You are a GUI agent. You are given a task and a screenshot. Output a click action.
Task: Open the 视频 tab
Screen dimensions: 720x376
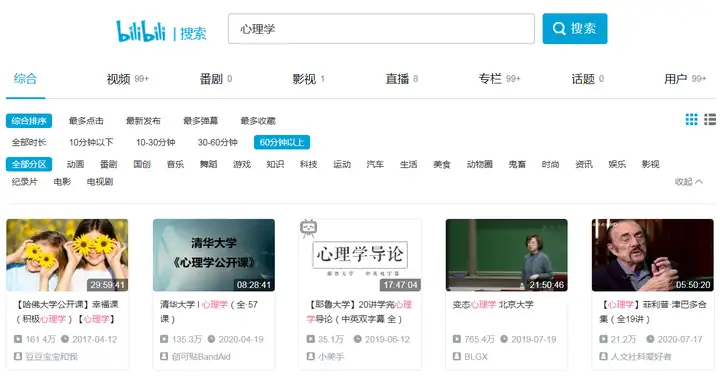point(127,79)
